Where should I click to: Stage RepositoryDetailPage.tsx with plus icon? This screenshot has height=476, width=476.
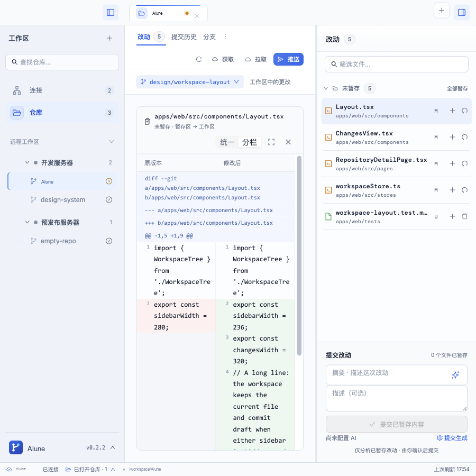(x=452, y=163)
